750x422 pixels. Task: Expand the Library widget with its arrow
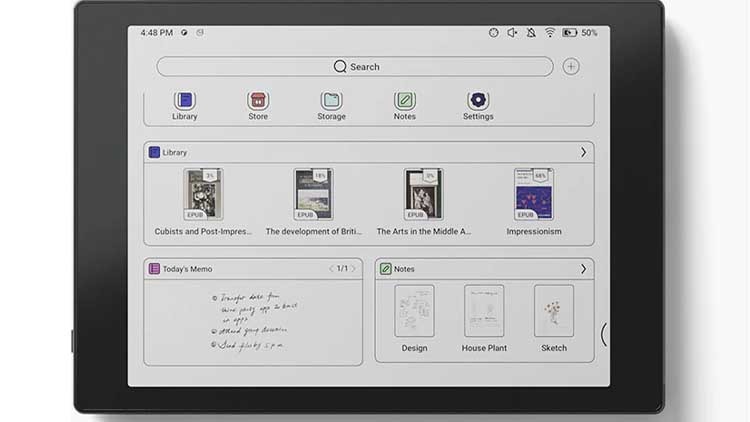[x=583, y=152]
